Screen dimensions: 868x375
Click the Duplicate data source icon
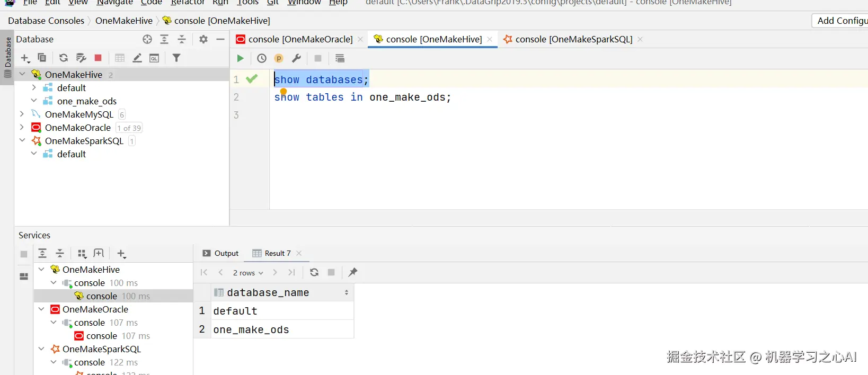[42, 58]
